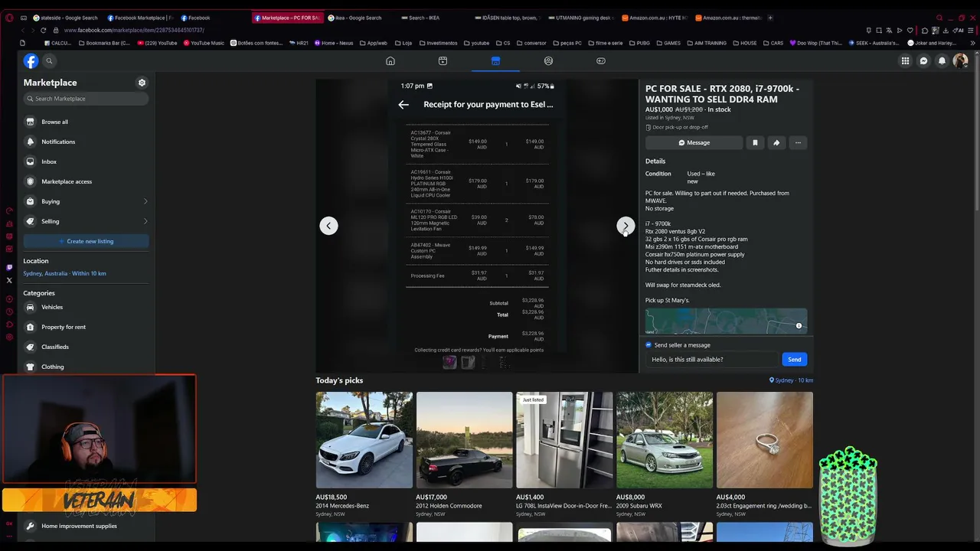Click the browser address bar URL
Image resolution: width=980 pixels, height=551 pixels.
[134, 30]
